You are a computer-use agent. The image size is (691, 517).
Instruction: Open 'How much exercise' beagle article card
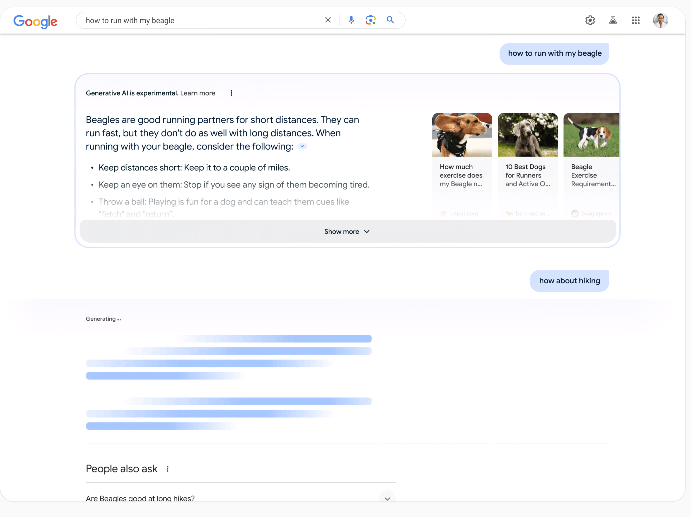click(461, 160)
